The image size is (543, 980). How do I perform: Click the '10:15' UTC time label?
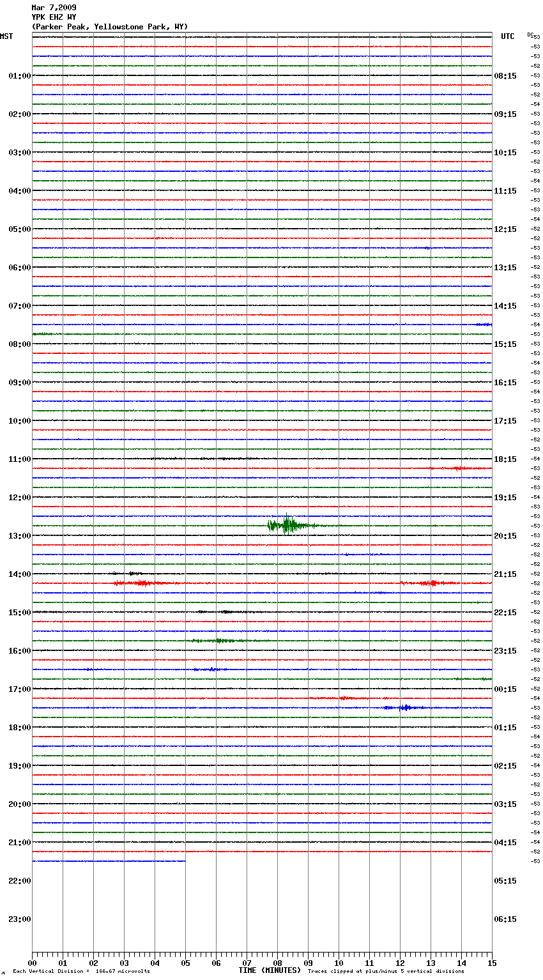click(505, 153)
